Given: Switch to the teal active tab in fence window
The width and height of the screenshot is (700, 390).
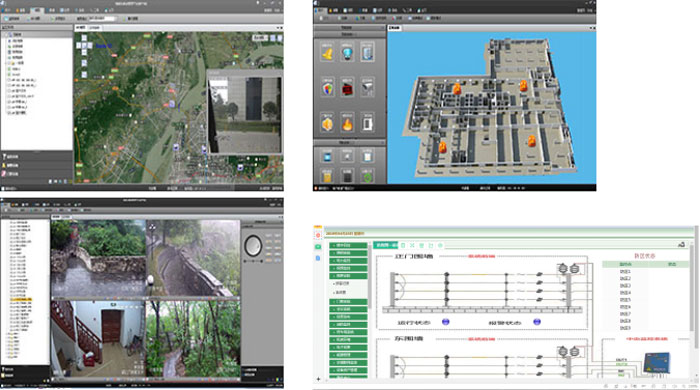Looking at the screenshot, I should [385, 245].
